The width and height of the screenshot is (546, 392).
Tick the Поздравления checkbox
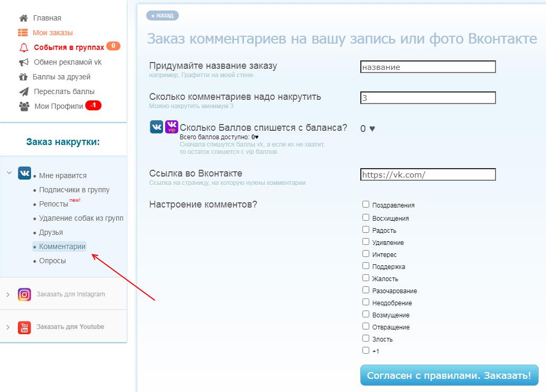pyautogui.click(x=366, y=204)
